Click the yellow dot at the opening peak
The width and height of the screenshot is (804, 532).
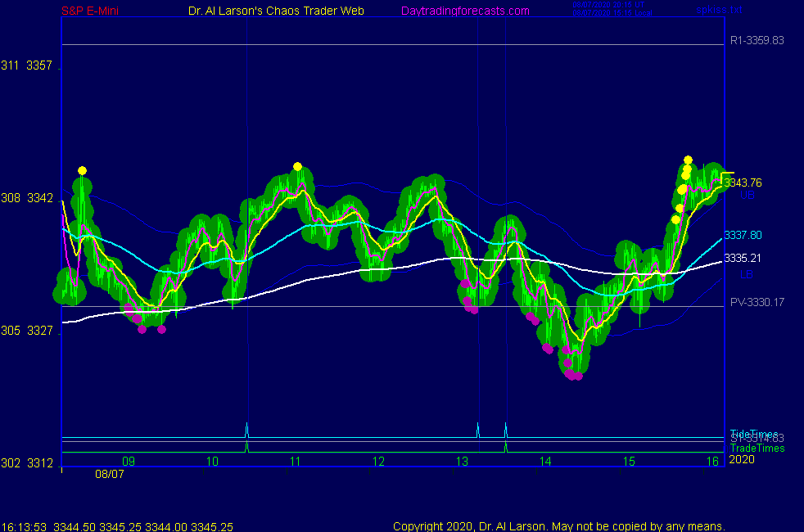(x=82, y=171)
